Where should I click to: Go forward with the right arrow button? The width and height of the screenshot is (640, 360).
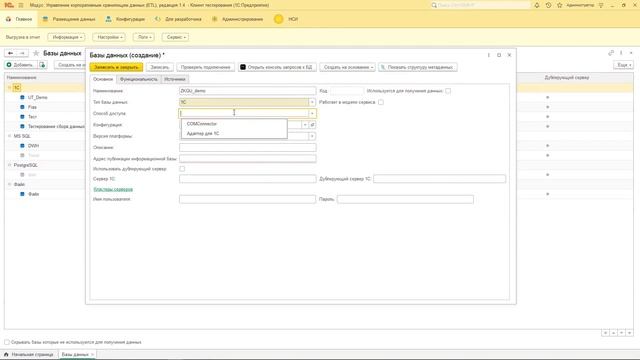[x=22, y=53]
